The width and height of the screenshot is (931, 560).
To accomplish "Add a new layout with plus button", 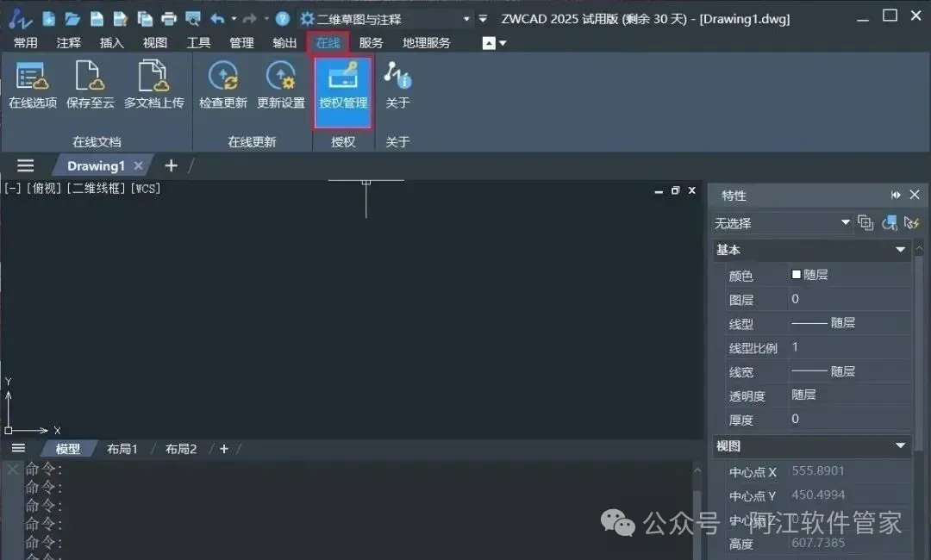I will click(224, 449).
